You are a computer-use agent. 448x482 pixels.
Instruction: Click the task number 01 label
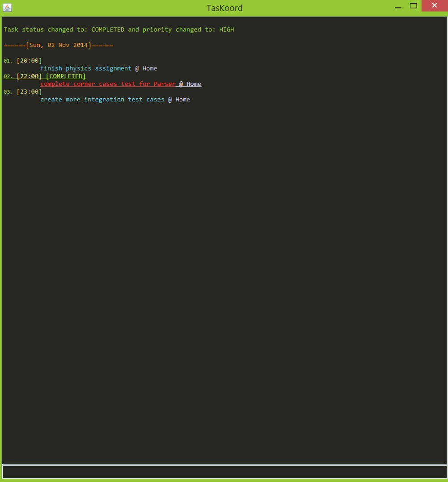point(8,61)
